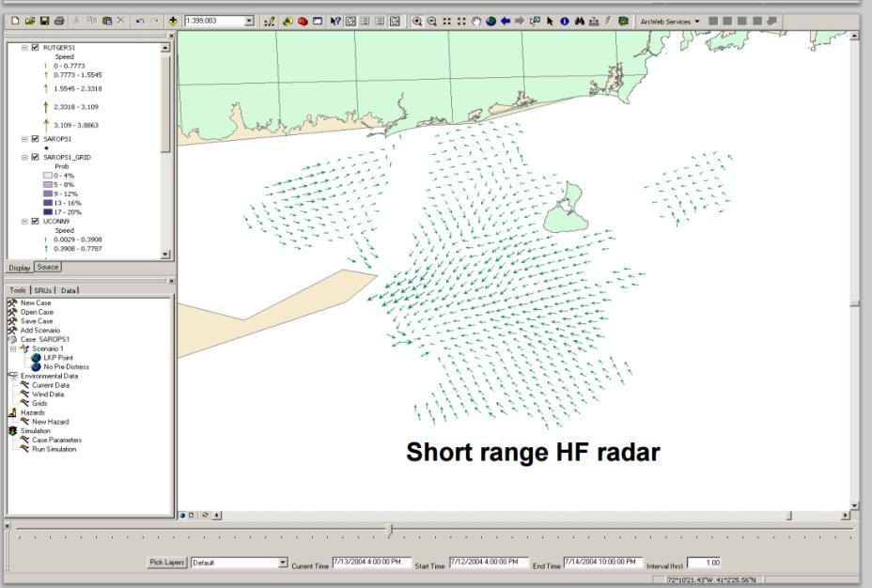This screenshot has width=872, height=588.
Task: Print the map
Action: coord(59,21)
